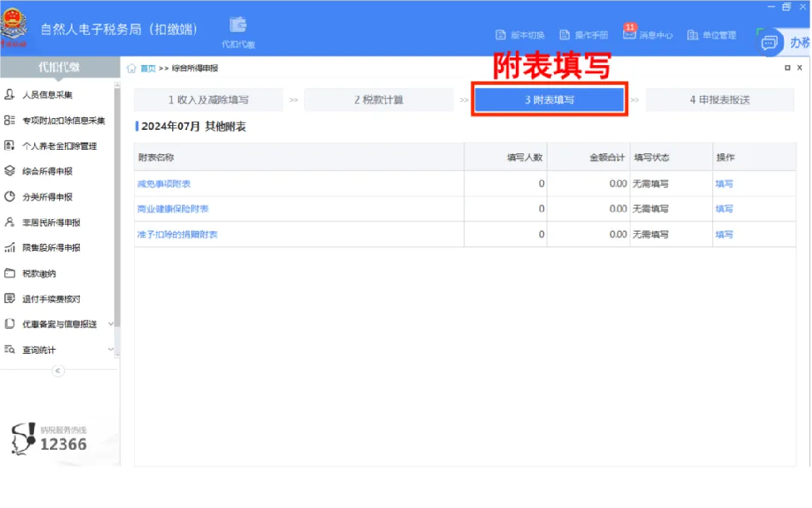
Task: Click the 限售股所得申报 chart icon
Action: [x=9, y=247]
